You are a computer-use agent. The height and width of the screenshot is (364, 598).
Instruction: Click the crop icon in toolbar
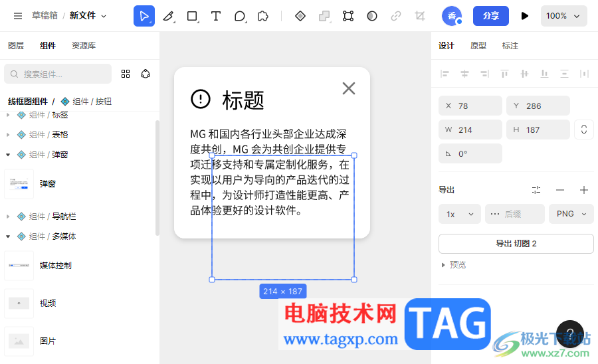point(420,16)
